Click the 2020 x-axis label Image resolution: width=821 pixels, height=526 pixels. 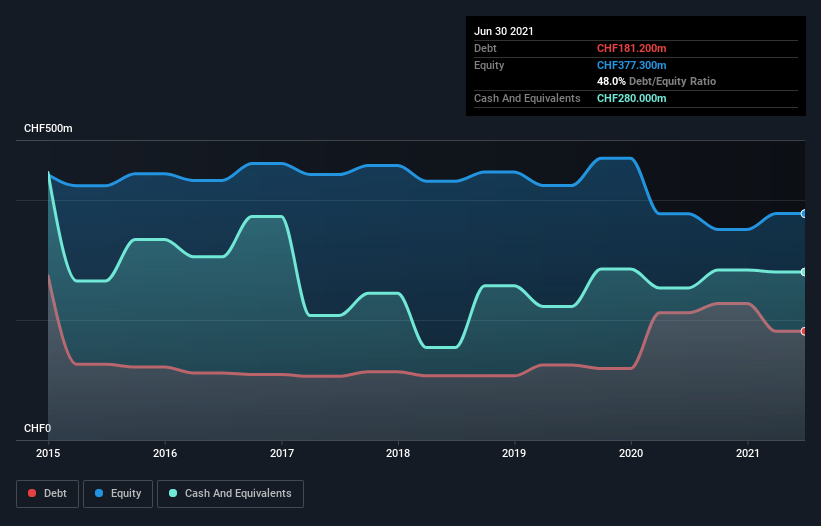click(631, 453)
